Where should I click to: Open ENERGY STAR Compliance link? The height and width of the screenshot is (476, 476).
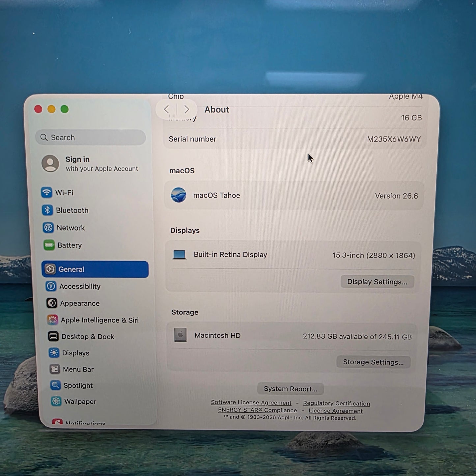click(x=257, y=410)
